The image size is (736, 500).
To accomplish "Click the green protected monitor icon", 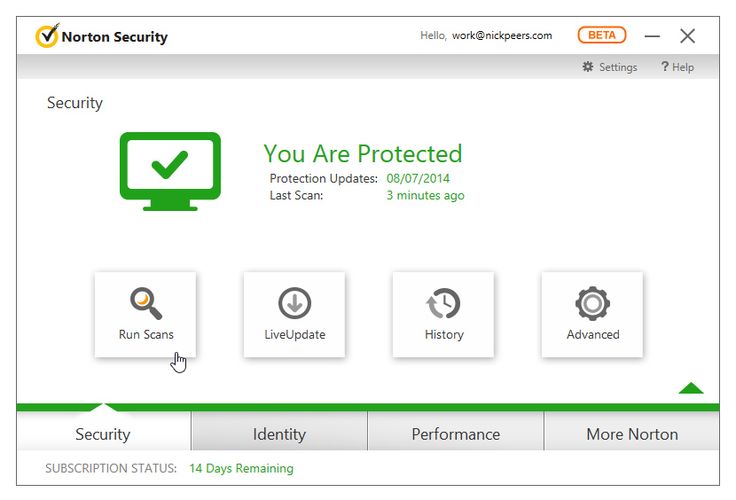I will click(x=170, y=171).
